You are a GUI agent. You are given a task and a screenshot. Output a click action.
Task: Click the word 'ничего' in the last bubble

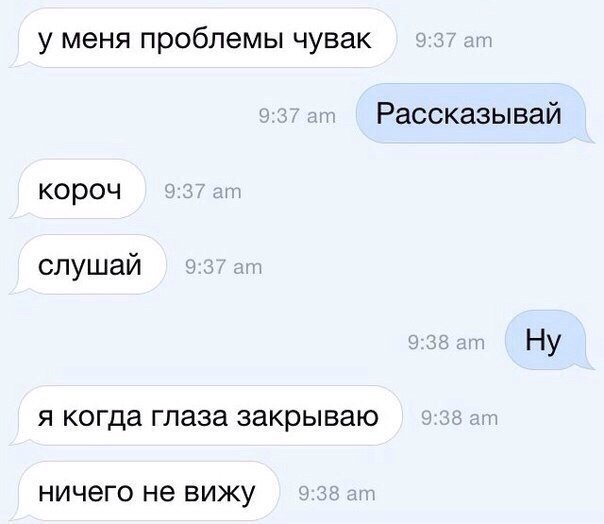(x=86, y=493)
